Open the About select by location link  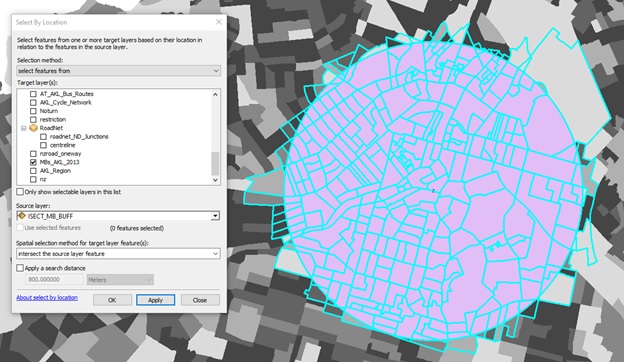[x=47, y=298]
